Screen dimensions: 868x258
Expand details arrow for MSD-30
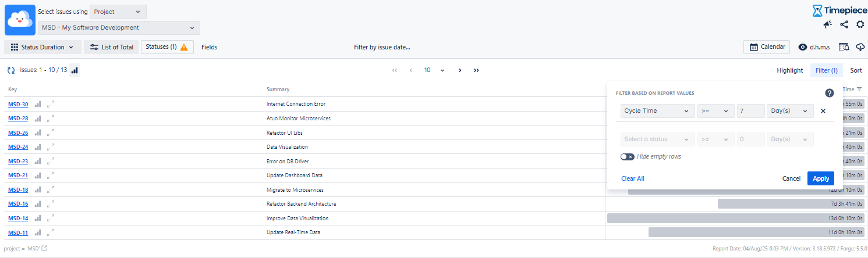point(51,104)
